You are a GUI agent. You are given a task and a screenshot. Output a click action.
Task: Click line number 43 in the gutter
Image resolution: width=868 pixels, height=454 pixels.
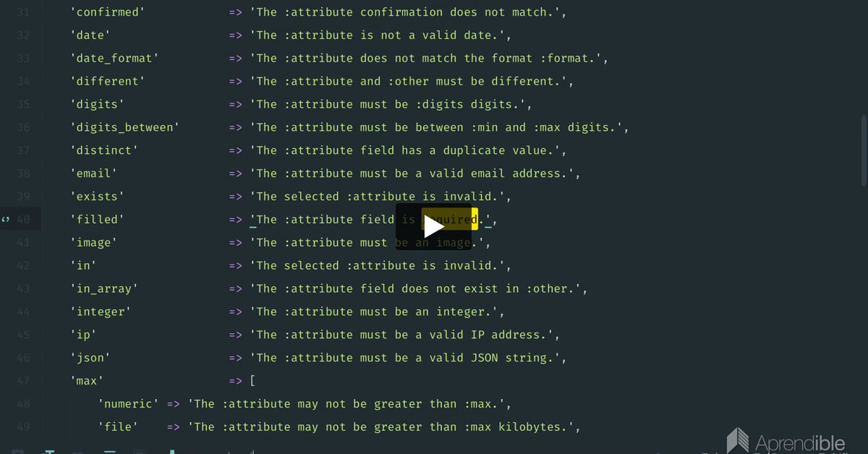(x=23, y=289)
